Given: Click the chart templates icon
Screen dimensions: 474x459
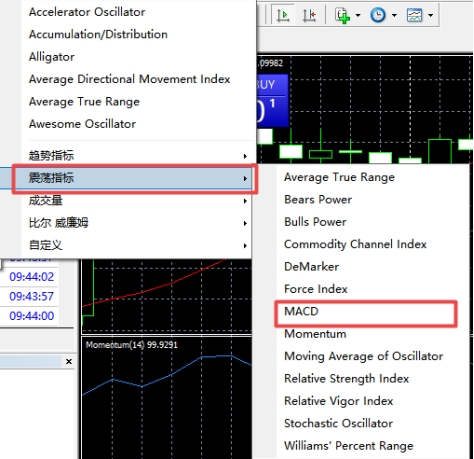Looking at the screenshot, I should tap(414, 15).
